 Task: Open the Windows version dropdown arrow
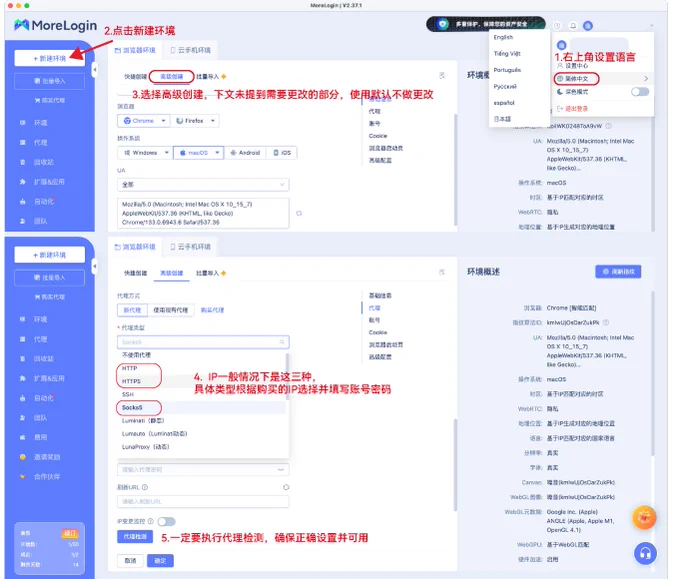pos(167,153)
